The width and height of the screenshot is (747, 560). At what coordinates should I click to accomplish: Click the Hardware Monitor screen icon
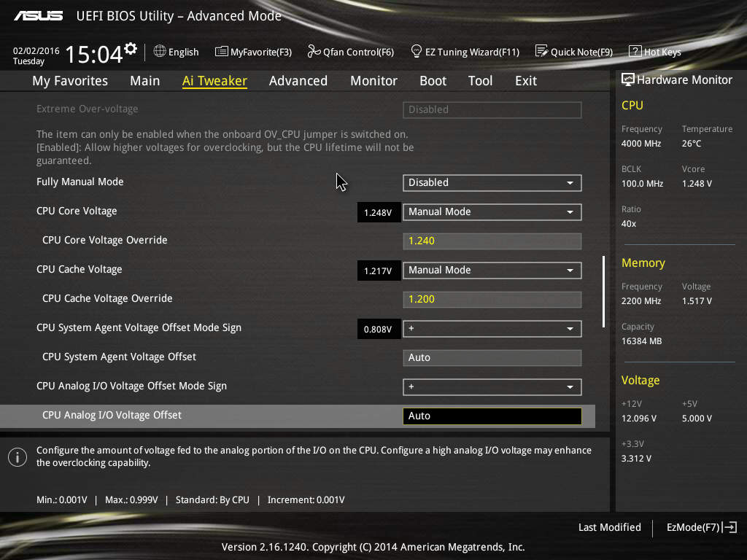click(627, 79)
